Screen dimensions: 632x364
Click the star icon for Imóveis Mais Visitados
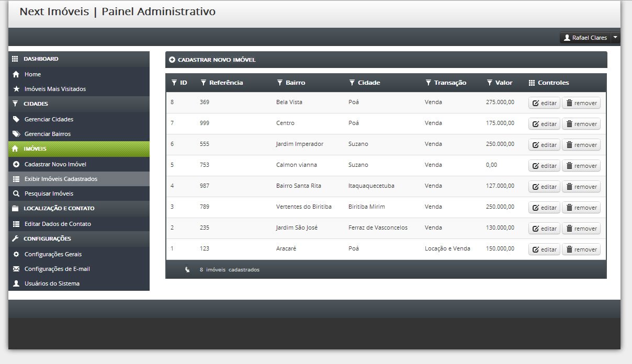click(16, 89)
